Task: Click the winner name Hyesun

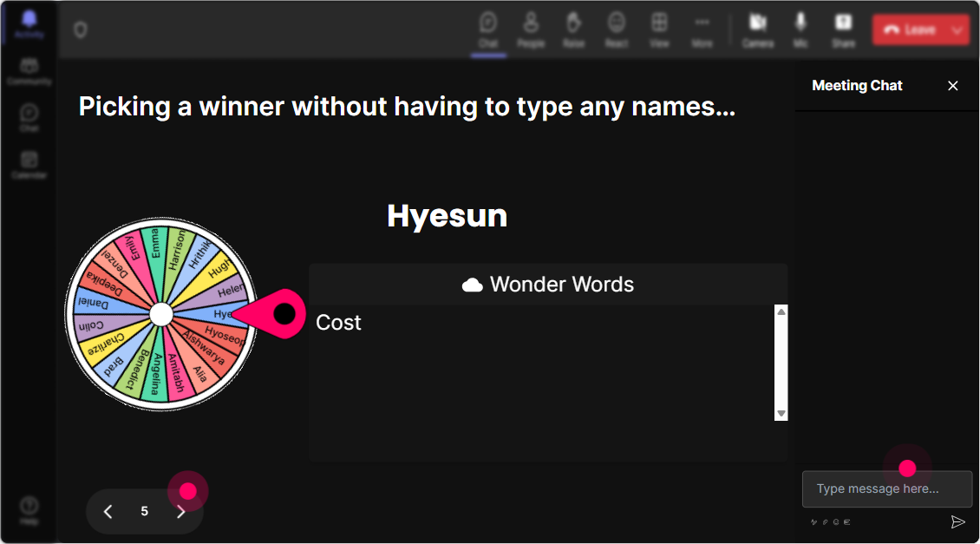Action: (447, 216)
